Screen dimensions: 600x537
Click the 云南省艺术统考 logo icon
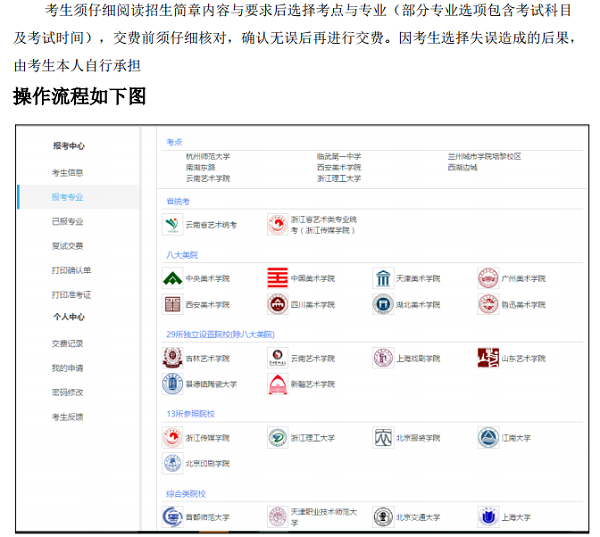tap(173, 225)
